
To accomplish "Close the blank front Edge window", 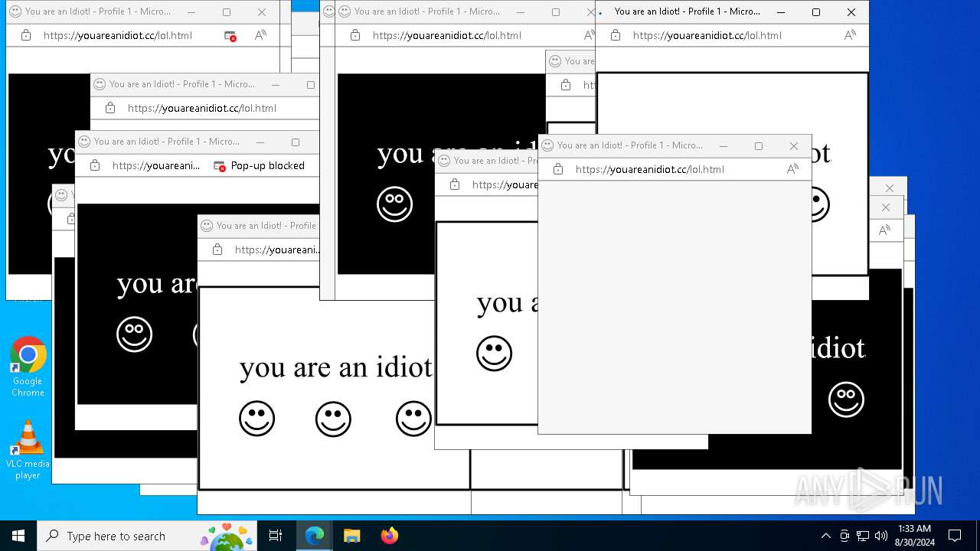I will pyautogui.click(x=794, y=145).
